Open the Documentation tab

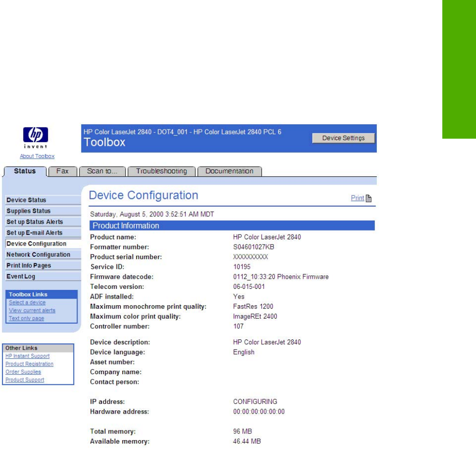[x=229, y=171]
